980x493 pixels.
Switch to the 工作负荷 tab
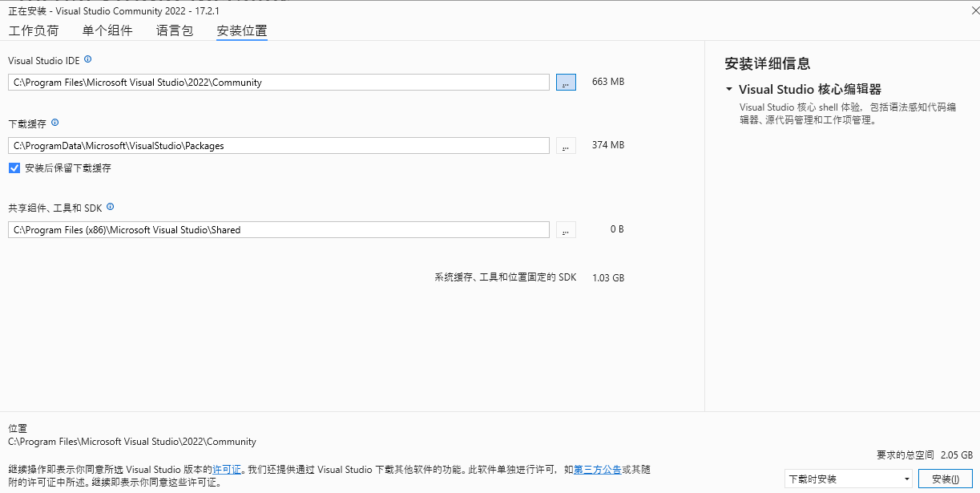[x=34, y=30]
